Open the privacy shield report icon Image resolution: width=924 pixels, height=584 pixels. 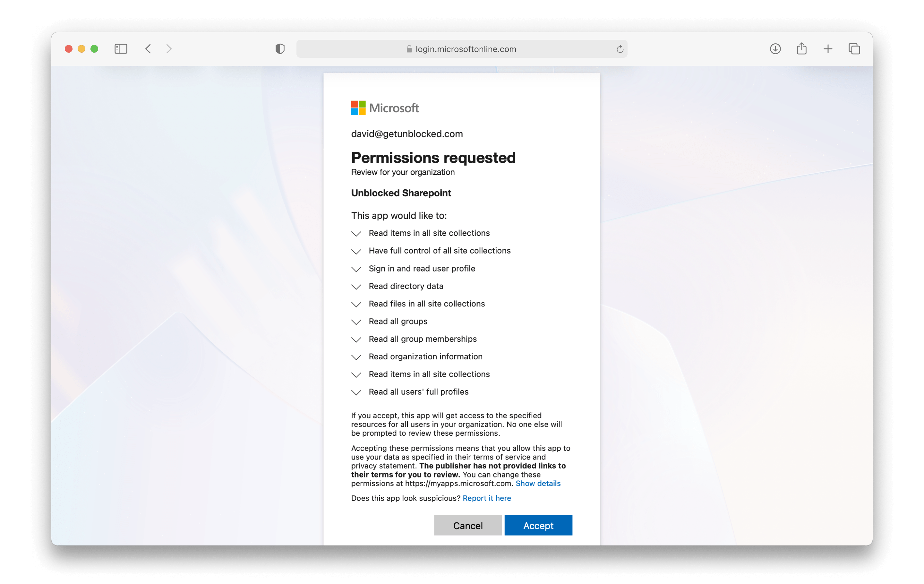(280, 49)
